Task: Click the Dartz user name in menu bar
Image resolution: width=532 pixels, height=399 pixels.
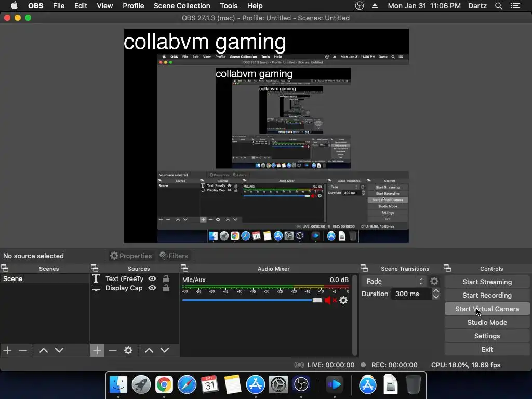Action: (477, 6)
